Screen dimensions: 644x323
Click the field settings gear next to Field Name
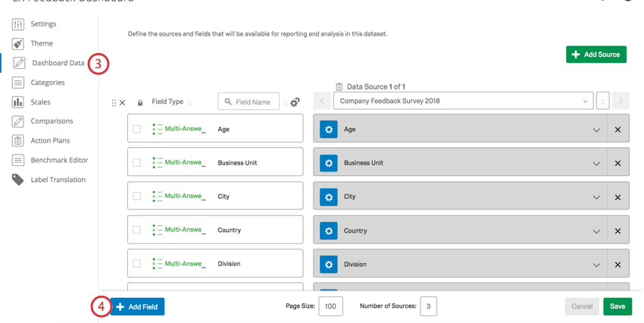295,102
